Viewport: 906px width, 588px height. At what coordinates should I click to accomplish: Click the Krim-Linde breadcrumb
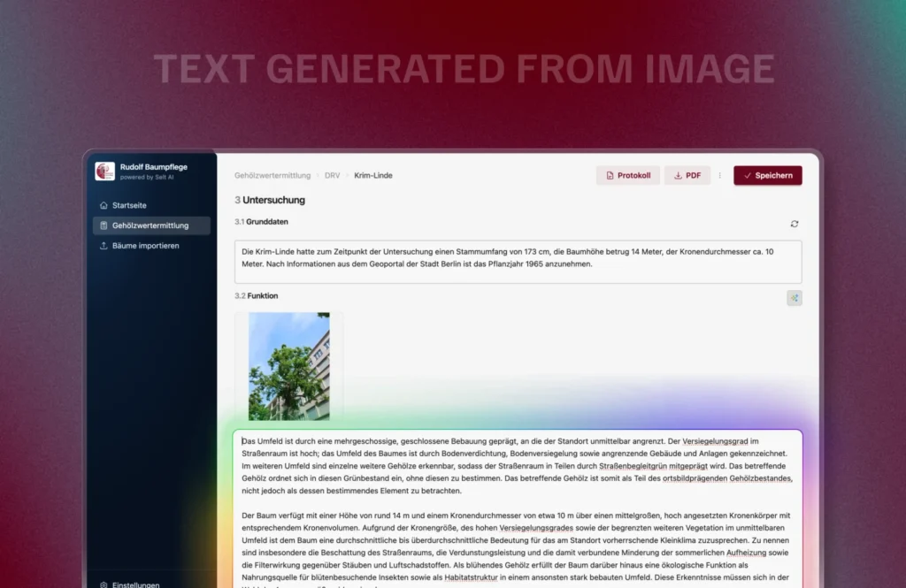[x=373, y=176]
